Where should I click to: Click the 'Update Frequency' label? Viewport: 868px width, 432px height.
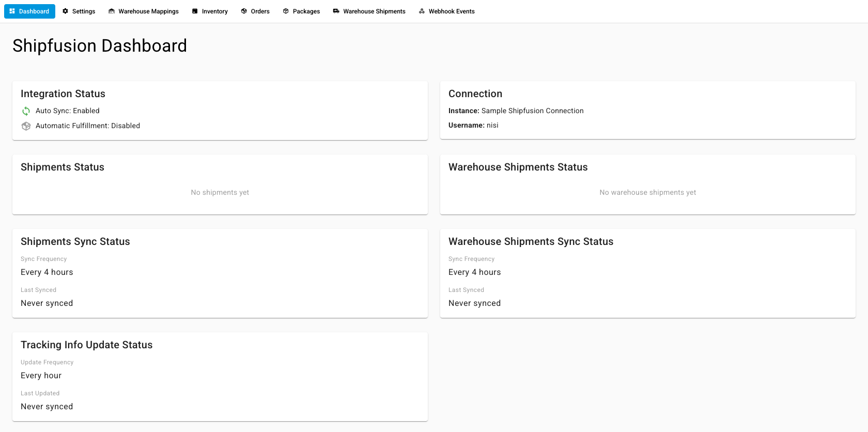point(47,362)
